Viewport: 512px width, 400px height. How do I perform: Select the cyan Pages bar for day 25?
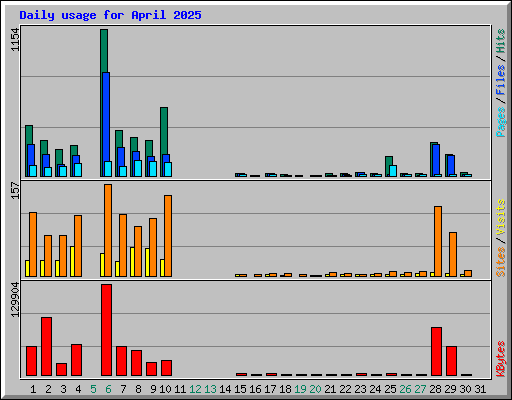click(x=393, y=171)
